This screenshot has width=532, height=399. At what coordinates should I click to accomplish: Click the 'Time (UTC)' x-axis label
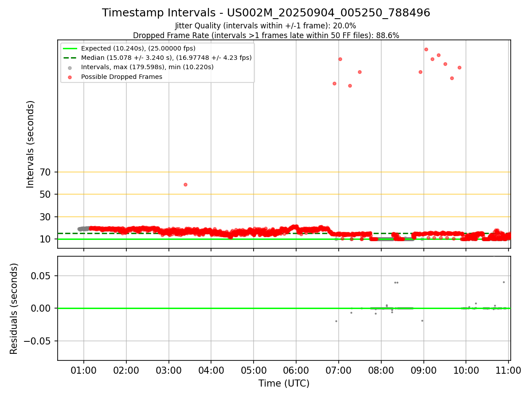coord(284,383)
